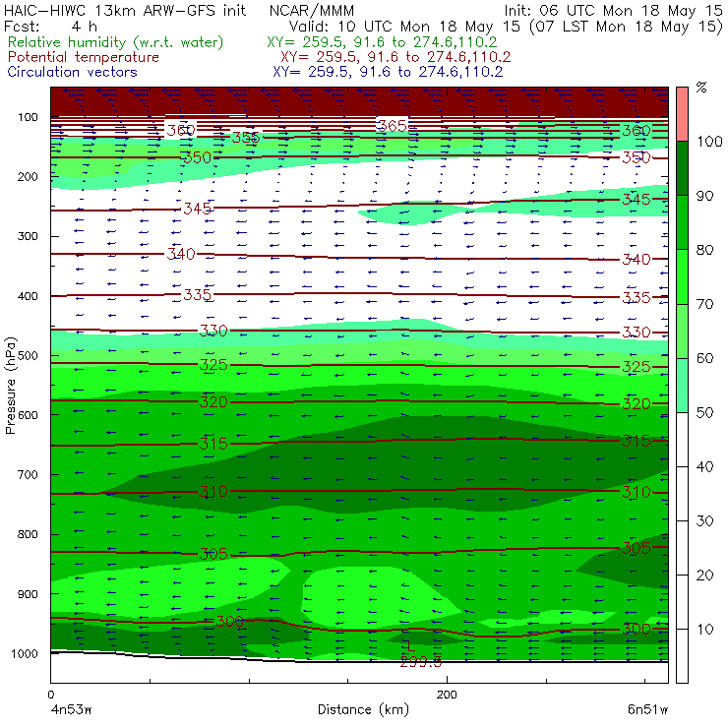Select the 'Valid: 10 UTC Mon 18 May 15' text
The width and height of the screenshot is (728, 728).
404,26
